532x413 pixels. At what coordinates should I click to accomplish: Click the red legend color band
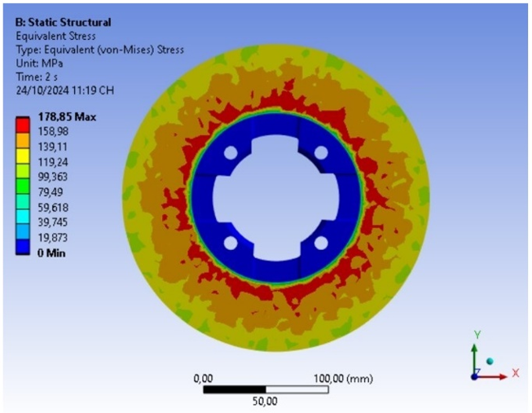click(23, 125)
